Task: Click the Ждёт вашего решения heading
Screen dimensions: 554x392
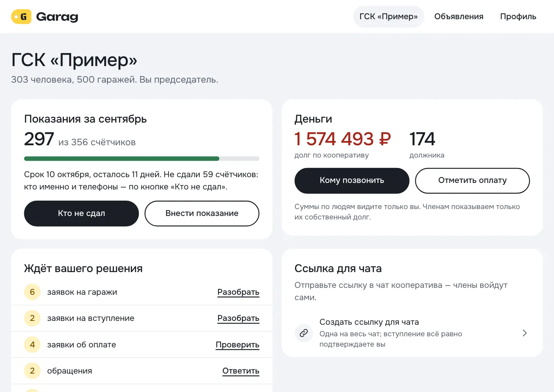Action: [83, 268]
